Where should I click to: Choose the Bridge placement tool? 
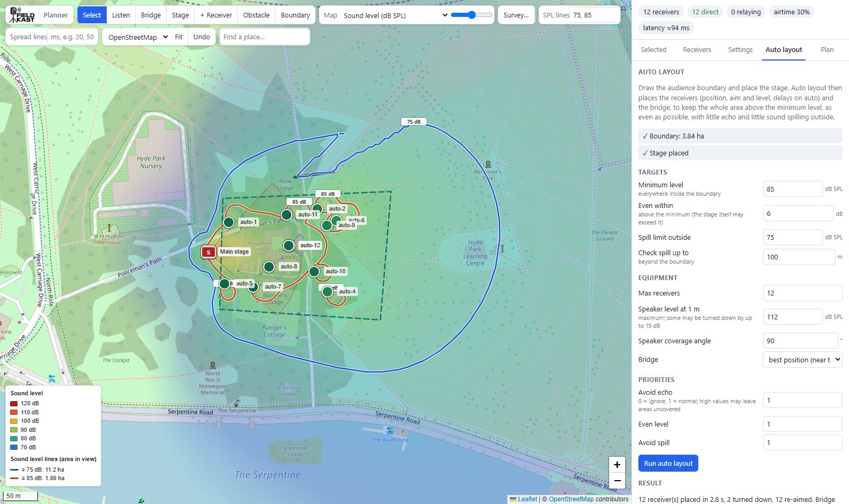151,15
